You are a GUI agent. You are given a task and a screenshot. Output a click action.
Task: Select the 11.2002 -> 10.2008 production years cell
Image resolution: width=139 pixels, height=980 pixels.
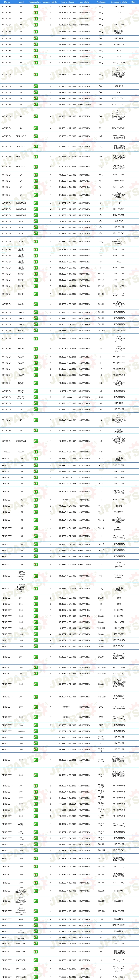point(67,977)
